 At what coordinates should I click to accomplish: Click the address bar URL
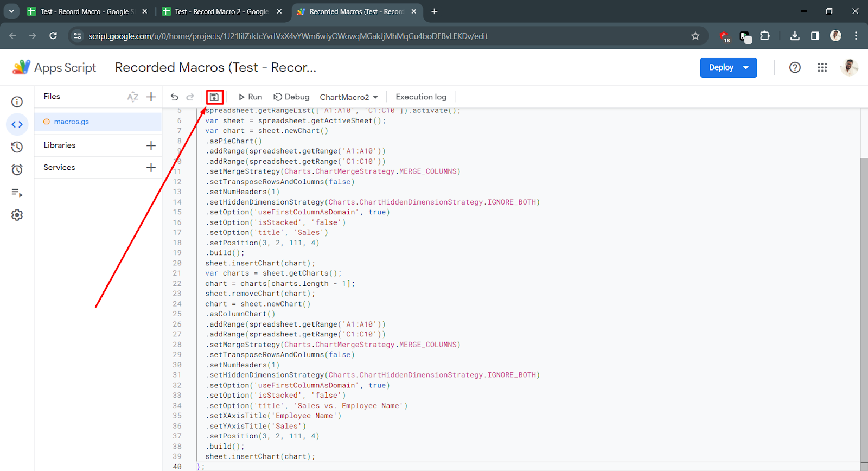click(x=288, y=36)
